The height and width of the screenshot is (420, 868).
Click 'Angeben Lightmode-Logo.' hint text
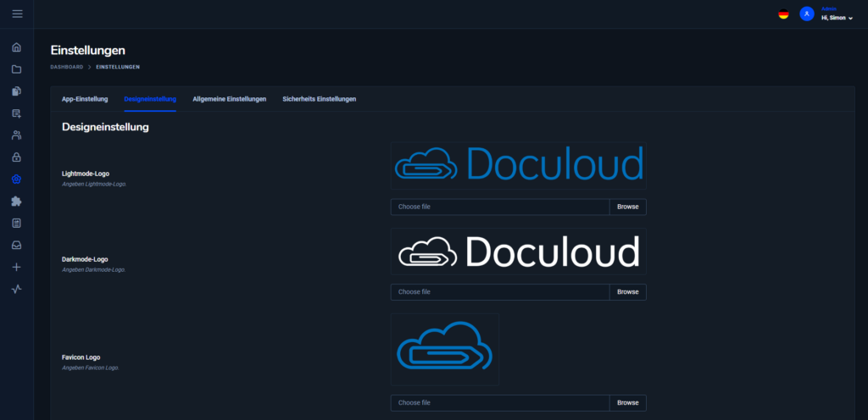tap(94, 184)
